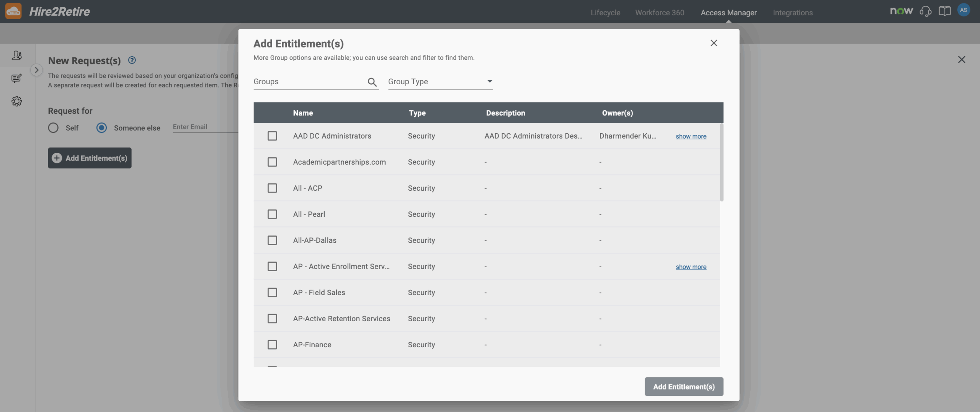This screenshot has height=412, width=980.
Task: Check the AAD DC Administrators checkbox
Action: pyautogui.click(x=272, y=136)
